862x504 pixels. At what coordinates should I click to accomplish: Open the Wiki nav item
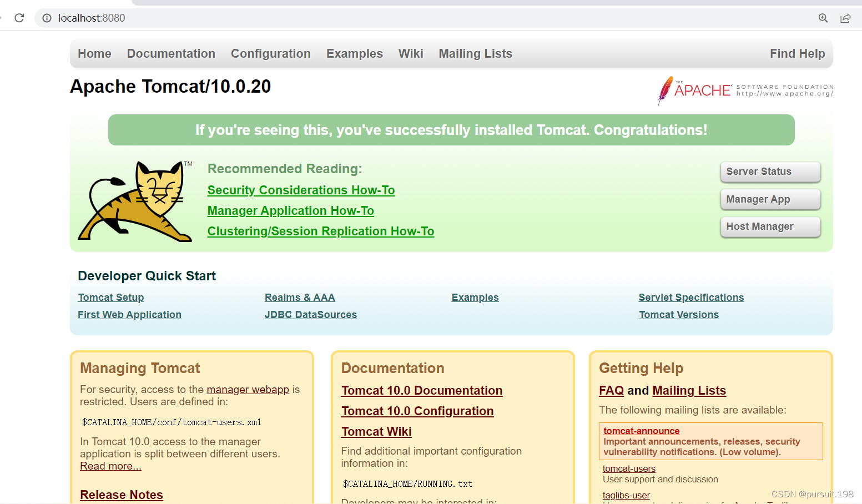pyautogui.click(x=411, y=54)
